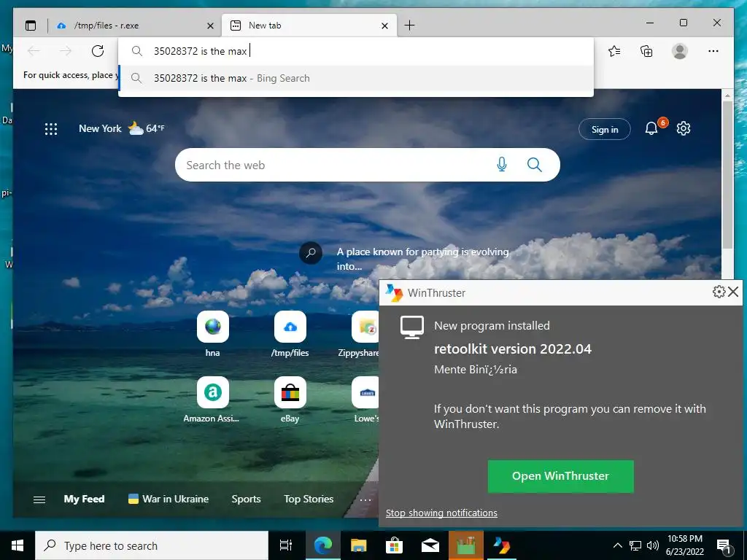Open the New York weather widget

click(122, 128)
